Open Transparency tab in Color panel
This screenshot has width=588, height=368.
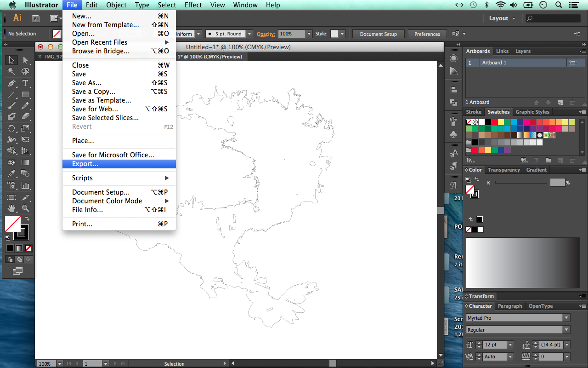click(504, 170)
